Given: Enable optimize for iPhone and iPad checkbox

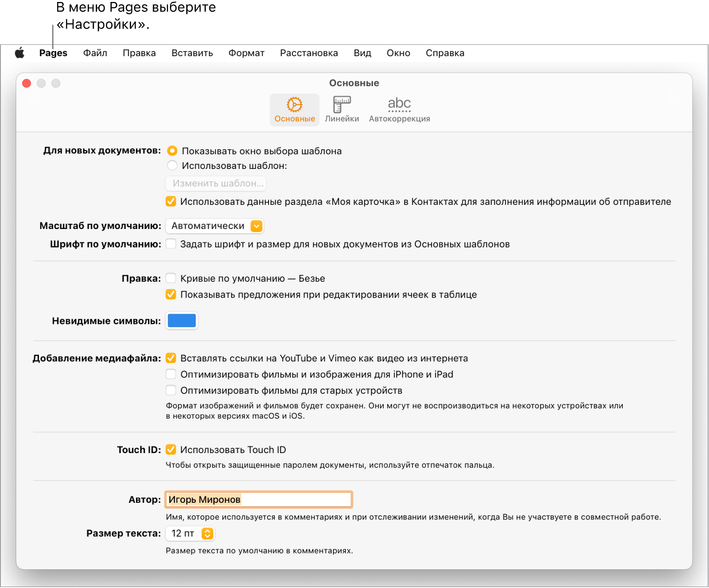Looking at the screenshot, I should pos(171,374).
